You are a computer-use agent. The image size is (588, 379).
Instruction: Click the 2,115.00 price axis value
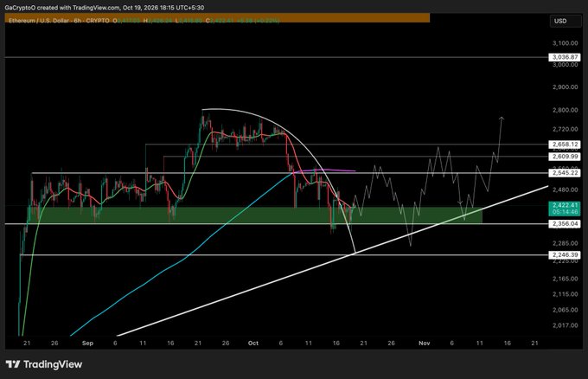pos(566,294)
